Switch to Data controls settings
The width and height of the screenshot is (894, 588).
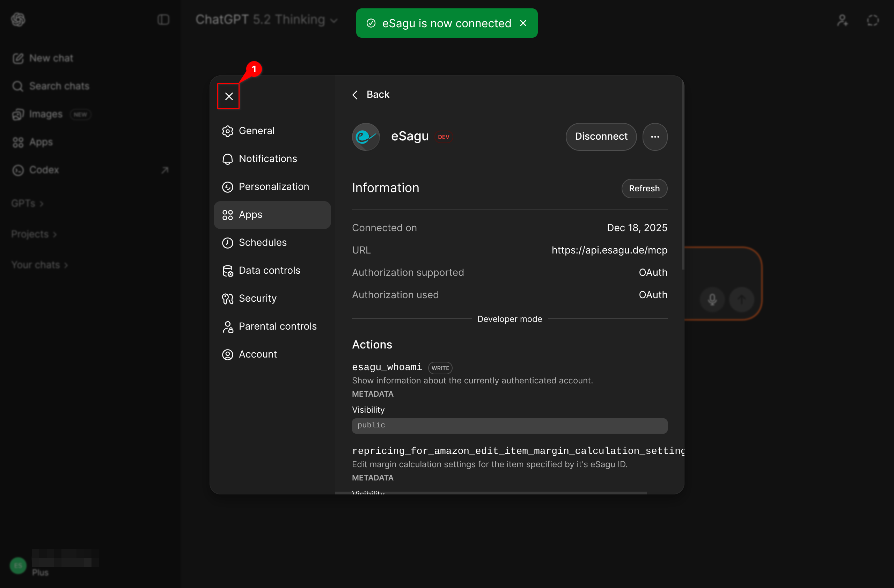click(269, 270)
